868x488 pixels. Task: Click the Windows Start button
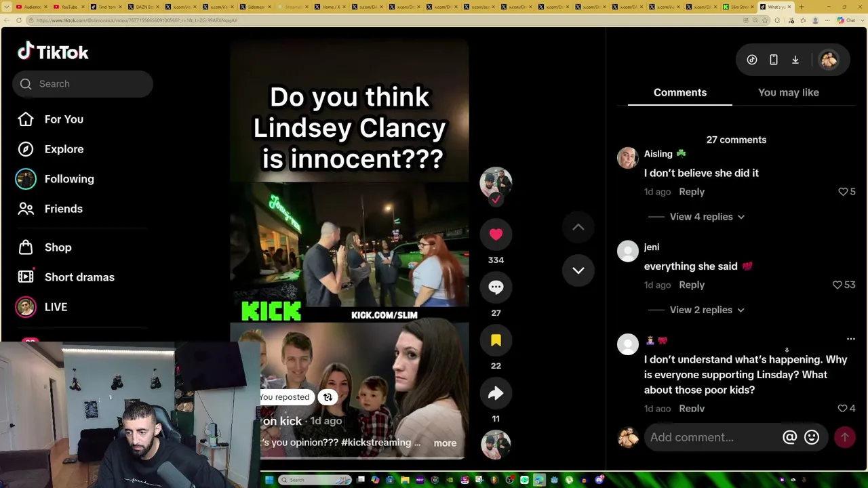269,480
